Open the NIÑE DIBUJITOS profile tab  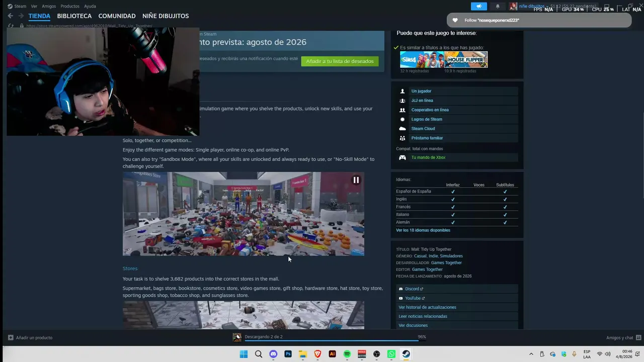(166, 16)
